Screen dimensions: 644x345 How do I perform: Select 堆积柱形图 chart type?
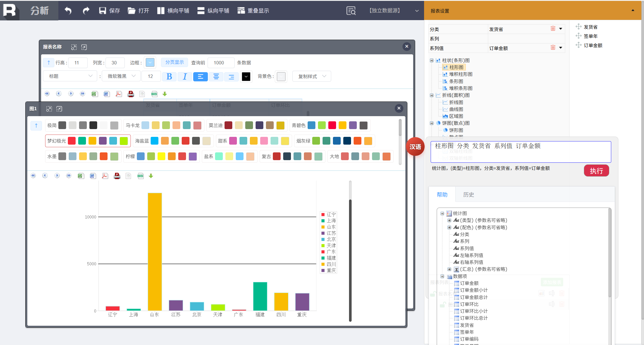point(461,74)
